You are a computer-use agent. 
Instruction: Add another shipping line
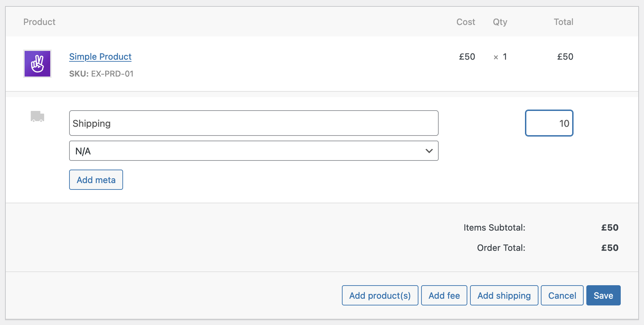(504, 295)
